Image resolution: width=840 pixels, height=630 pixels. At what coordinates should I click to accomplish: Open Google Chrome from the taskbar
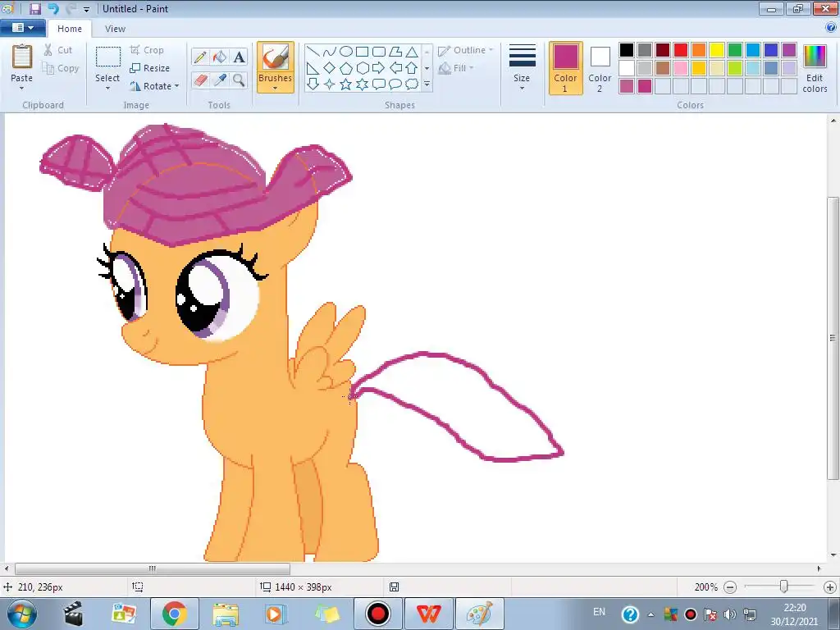point(175,614)
